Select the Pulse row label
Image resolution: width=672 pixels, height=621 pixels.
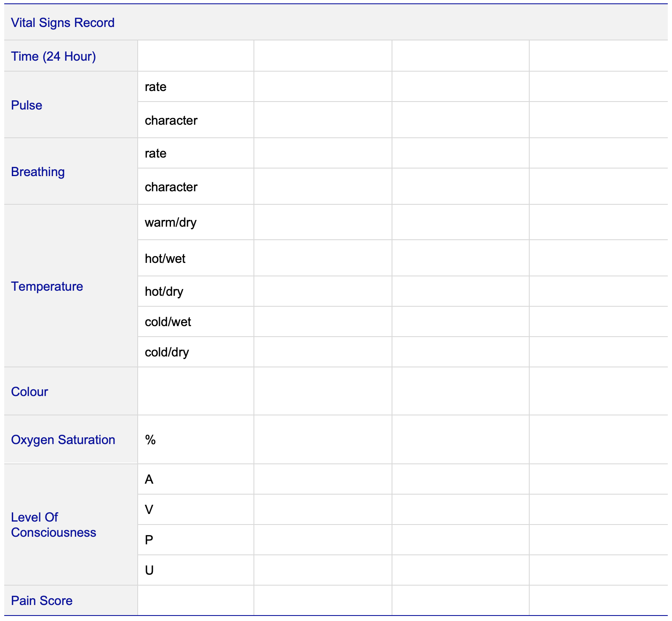27,105
